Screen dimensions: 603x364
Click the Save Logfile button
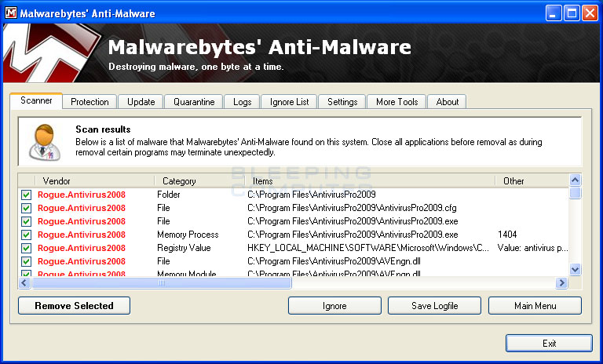click(x=434, y=306)
